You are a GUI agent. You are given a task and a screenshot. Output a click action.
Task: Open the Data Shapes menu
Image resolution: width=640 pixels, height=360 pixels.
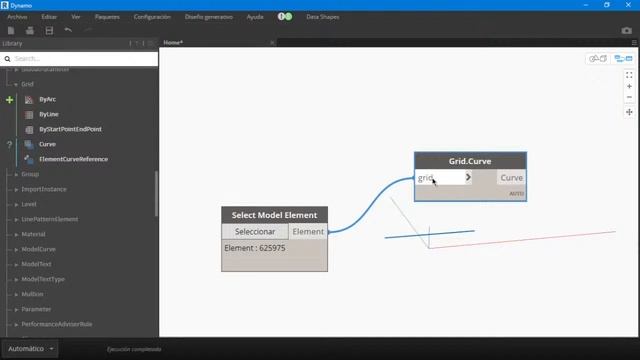tap(322, 17)
